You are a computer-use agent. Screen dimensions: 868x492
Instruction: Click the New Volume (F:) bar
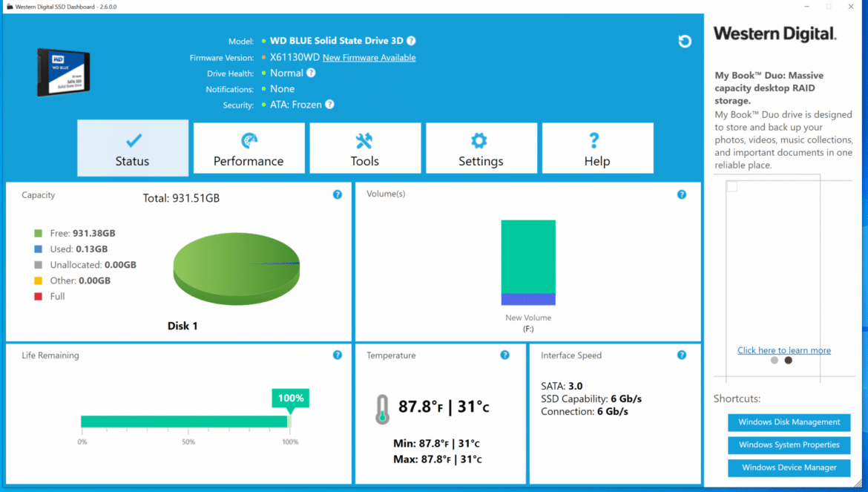click(x=528, y=263)
